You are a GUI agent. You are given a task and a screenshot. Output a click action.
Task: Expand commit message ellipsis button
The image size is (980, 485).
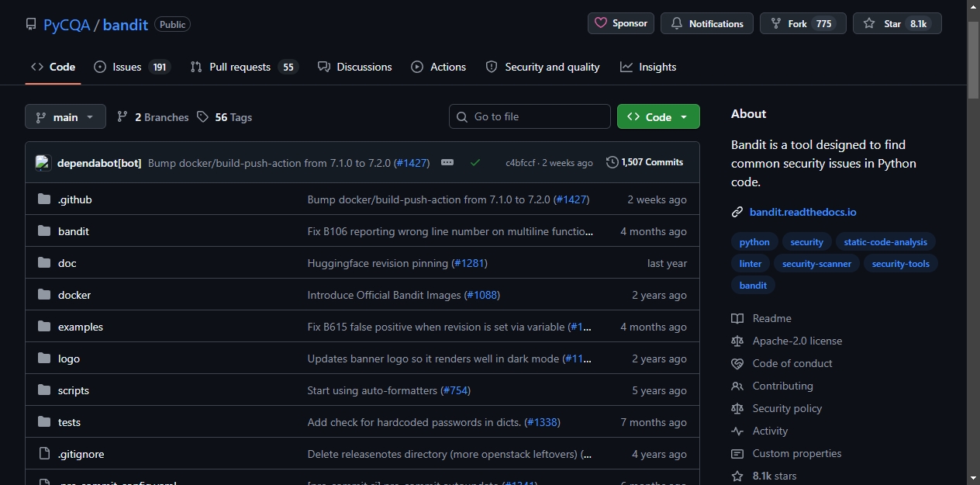pyautogui.click(x=447, y=162)
